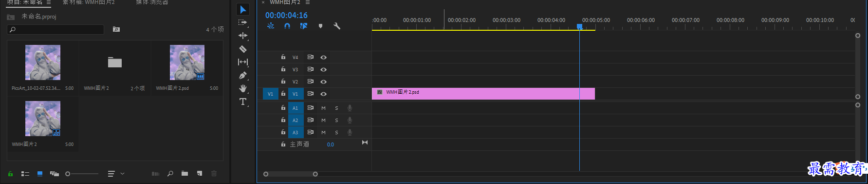Hide track V4 with eye icon

click(x=323, y=57)
